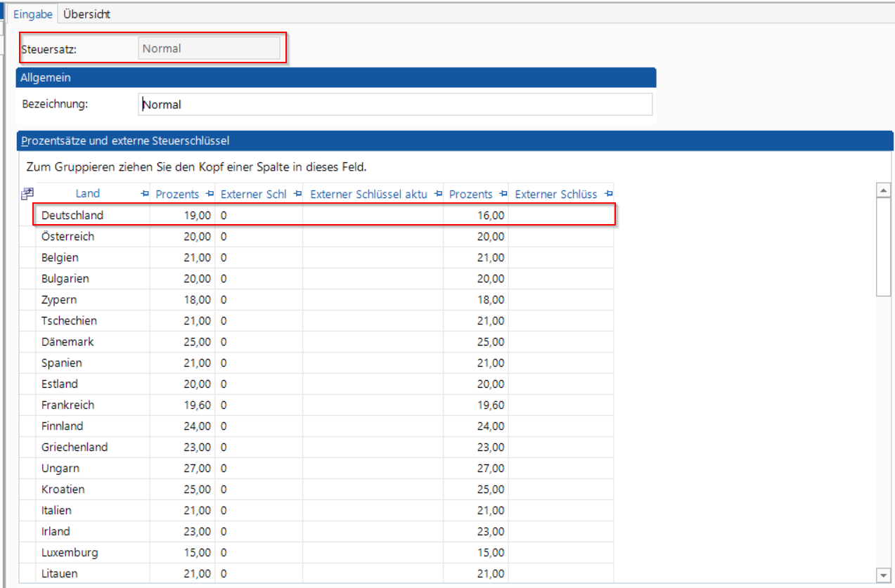Click the pin icon in the second Prozents header

pyautogui.click(x=503, y=194)
